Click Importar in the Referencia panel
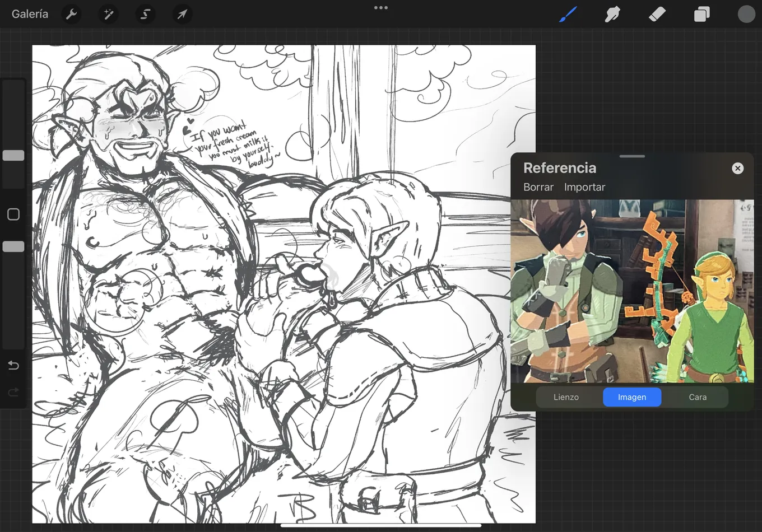Screen dimensions: 762x532 point(584,187)
